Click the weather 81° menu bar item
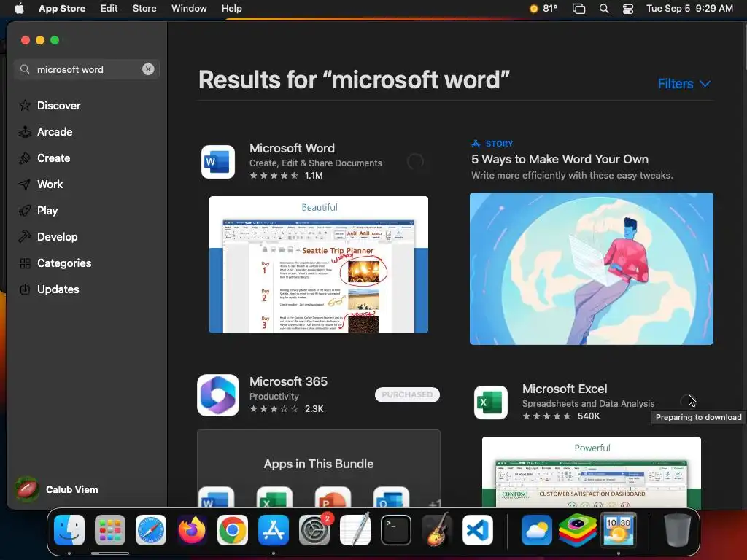The image size is (747, 560). coord(543,9)
